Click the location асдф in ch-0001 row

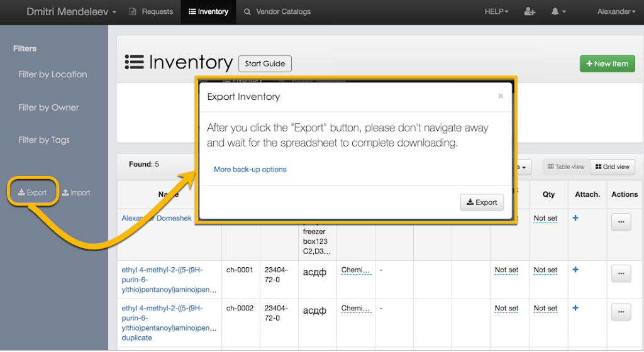pos(314,272)
